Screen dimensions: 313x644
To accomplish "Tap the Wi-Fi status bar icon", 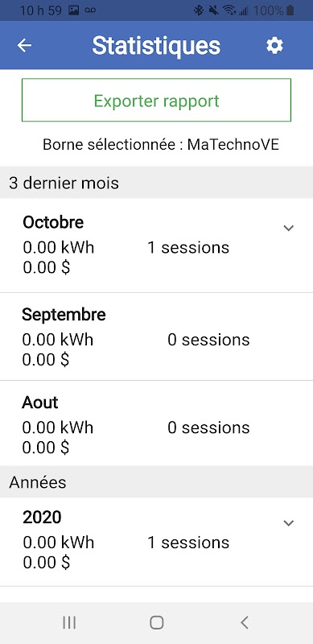I will pyautogui.click(x=229, y=10).
